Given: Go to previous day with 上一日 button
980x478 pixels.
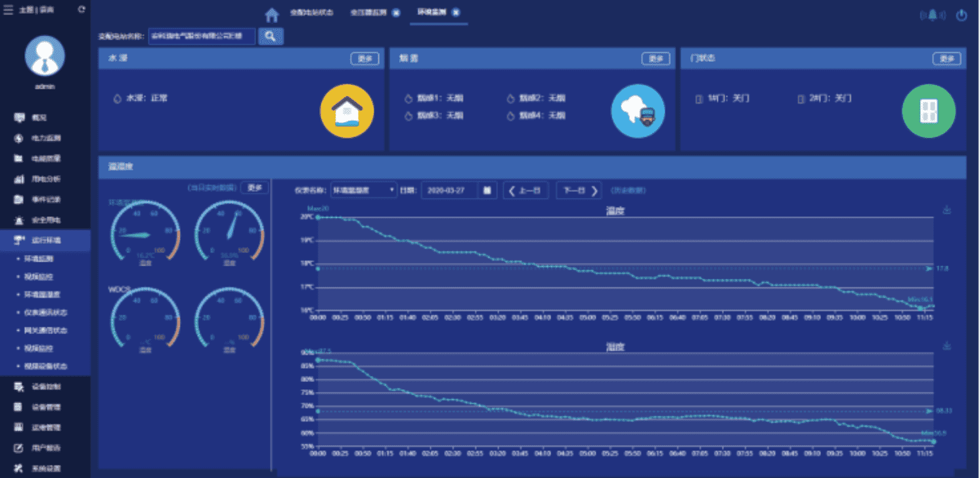Looking at the screenshot, I should [525, 191].
